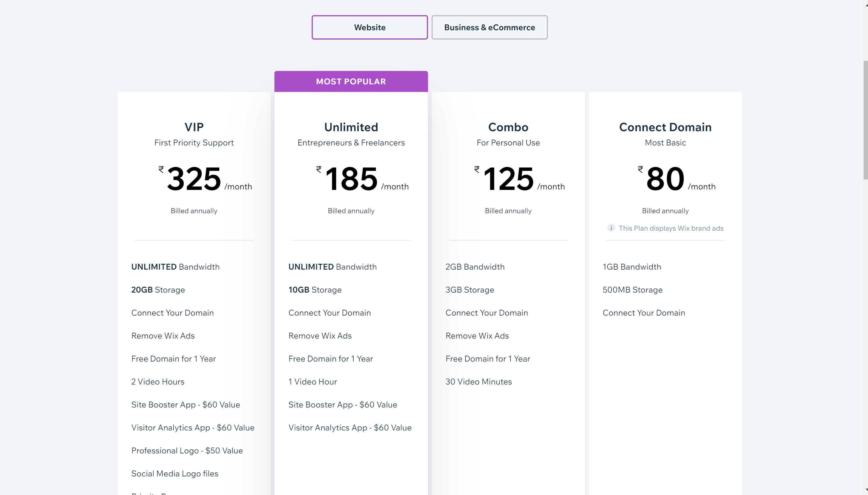The height and width of the screenshot is (495, 868).
Task: Click 500MB Storage in Connect Domain plan
Action: coord(632,290)
